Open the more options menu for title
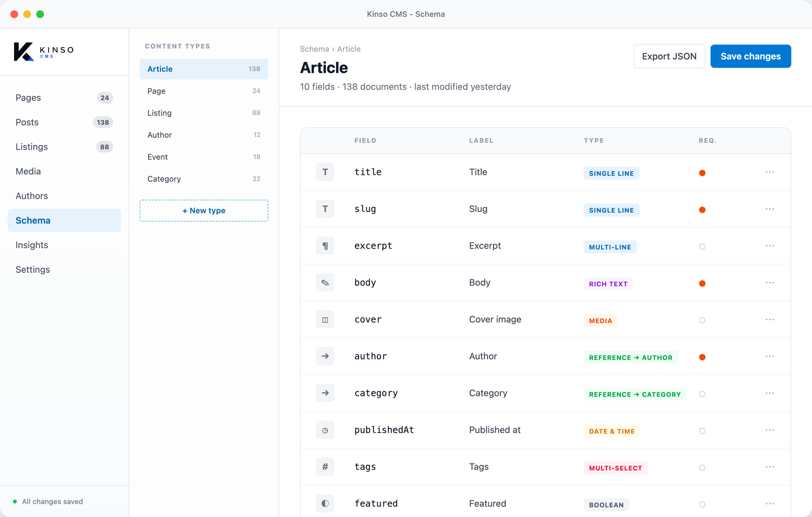This screenshot has width=812, height=517. (770, 172)
